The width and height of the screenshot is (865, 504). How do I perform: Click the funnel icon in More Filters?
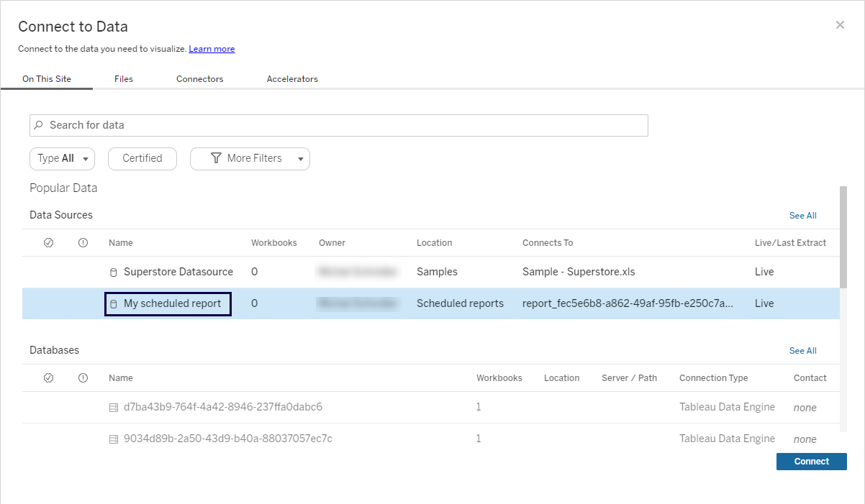pos(215,158)
